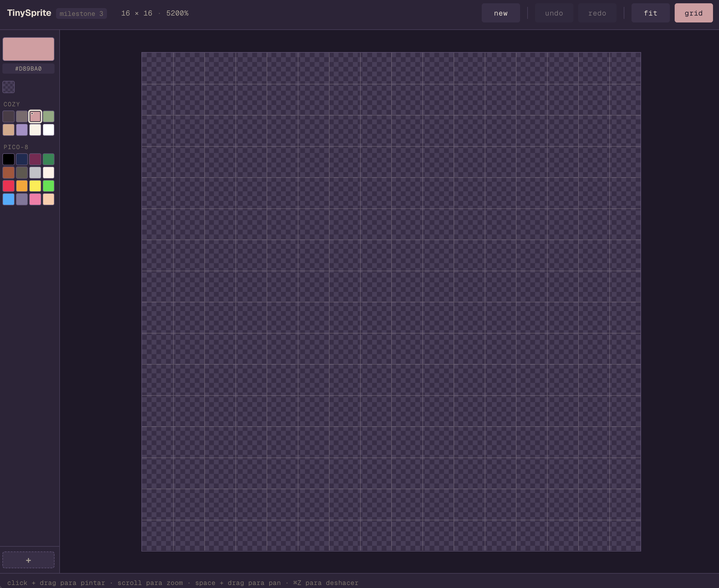Choose the muted indigo-gray PICO-8 swatch
This screenshot has width=719, height=588.
[x=22, y=199]
